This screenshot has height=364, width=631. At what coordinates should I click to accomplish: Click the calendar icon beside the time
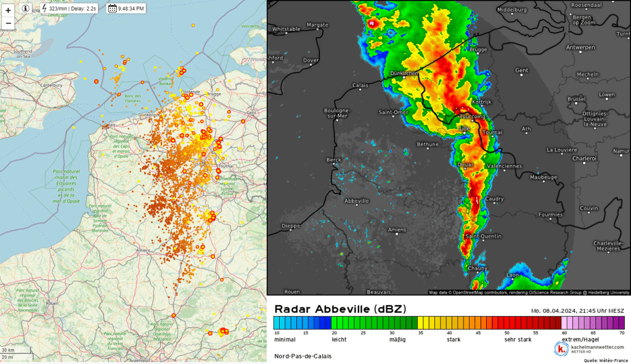112,9
